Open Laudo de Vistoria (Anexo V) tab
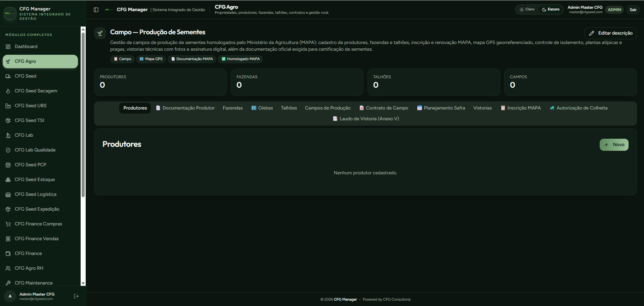This screenshot has height=306, width=644. [x=366, y=119]
